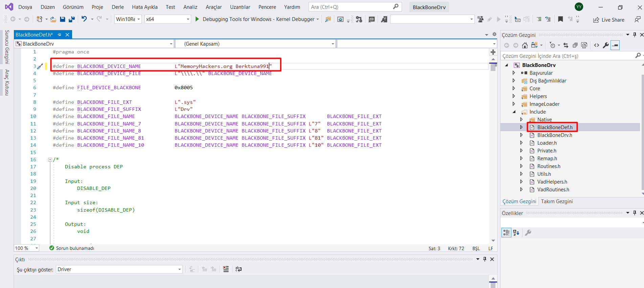
Task: Select BlackBoneDrv.h in the solution tree
Action: [555, 135]
